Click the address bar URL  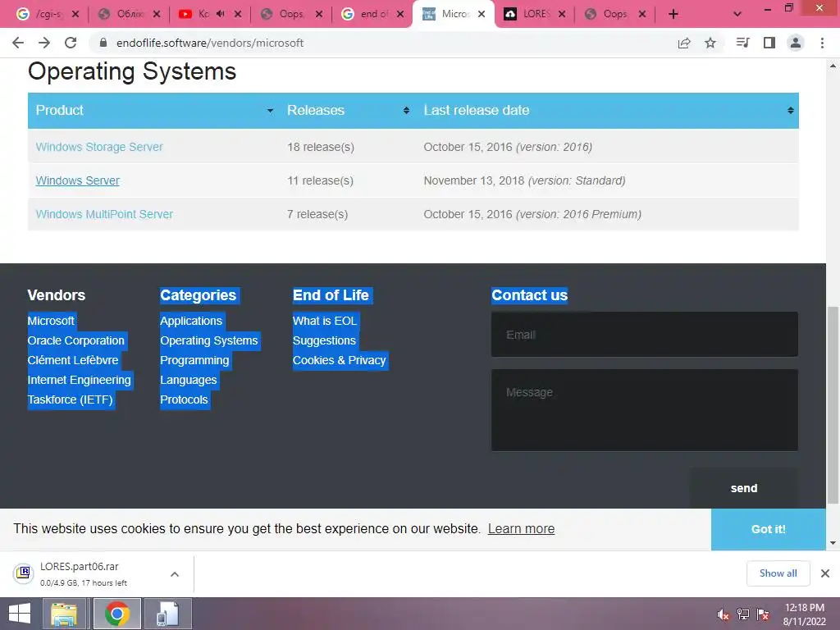pos(210,43)
